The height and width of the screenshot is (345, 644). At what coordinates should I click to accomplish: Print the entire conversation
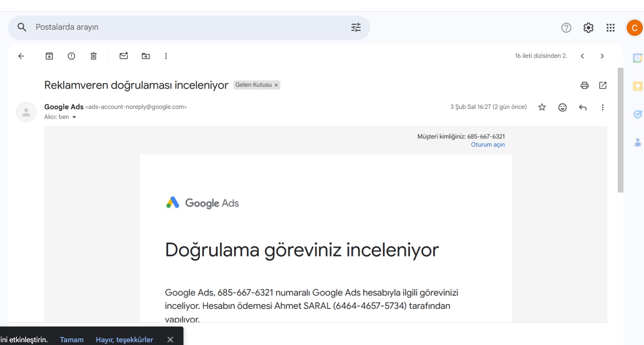pos(584,85)
